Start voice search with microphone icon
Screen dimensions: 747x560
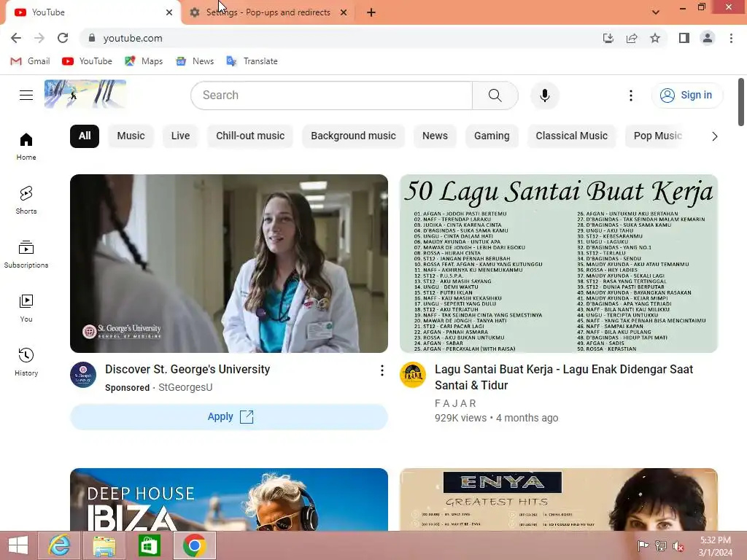544,96
